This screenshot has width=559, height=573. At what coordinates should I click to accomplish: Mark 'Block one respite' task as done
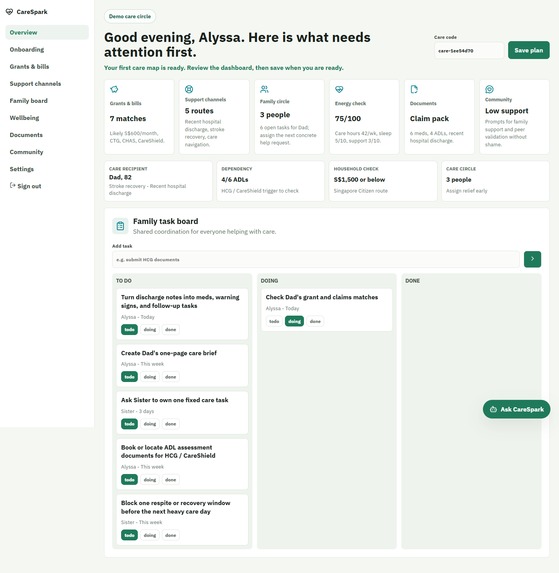(x=171, y=535)
